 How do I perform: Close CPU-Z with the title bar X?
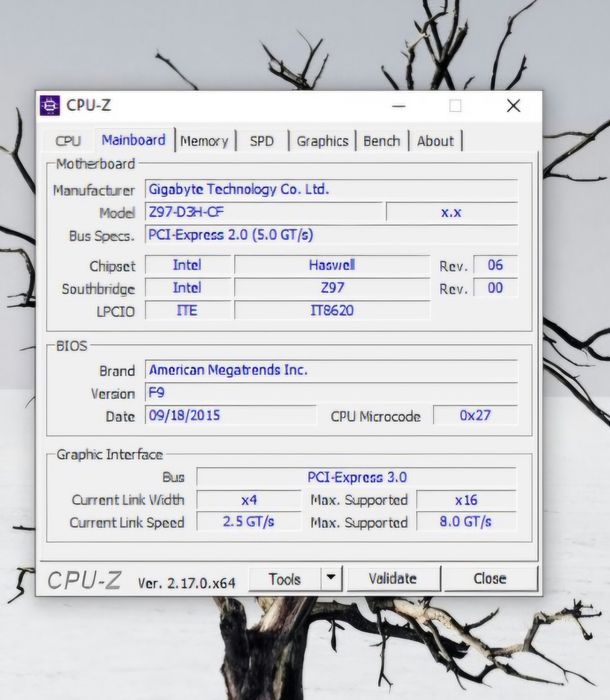coord(514,106)
